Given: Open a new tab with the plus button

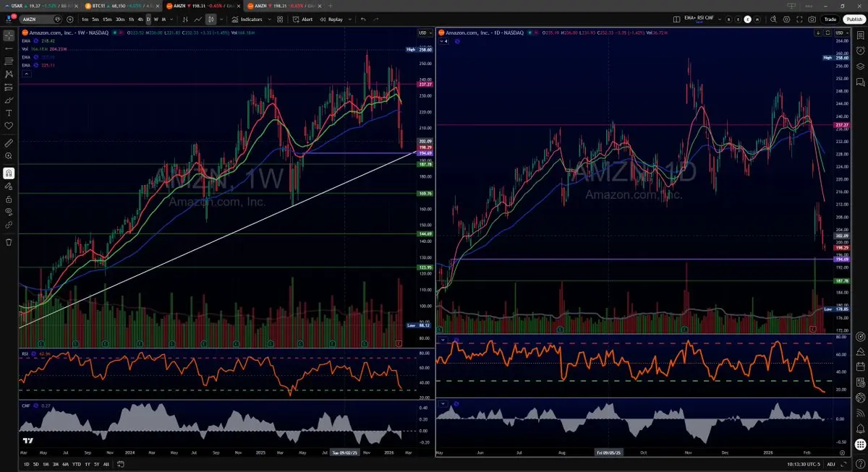Looking at the screenshot, I should (x=331, y=6).
